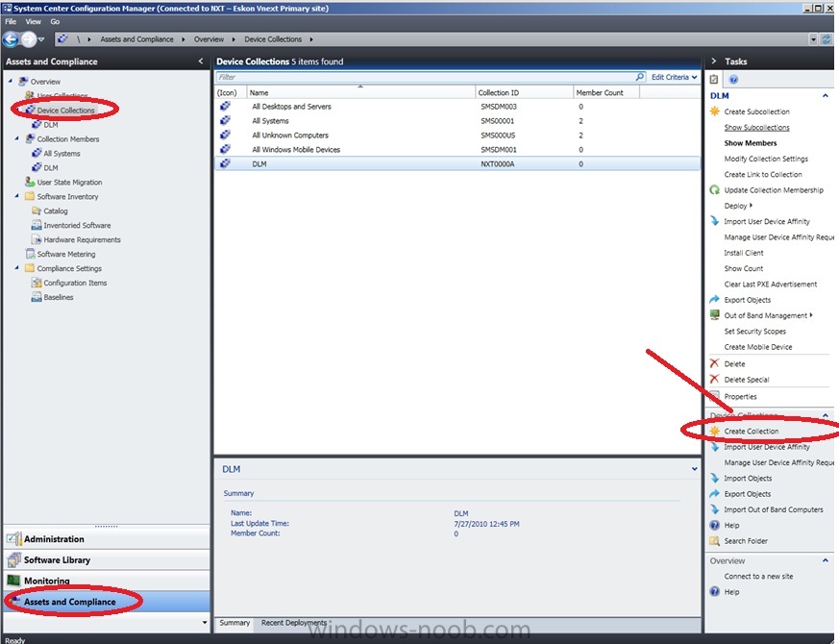Switch to the Recent Deployments tab

tap(294, 623)
